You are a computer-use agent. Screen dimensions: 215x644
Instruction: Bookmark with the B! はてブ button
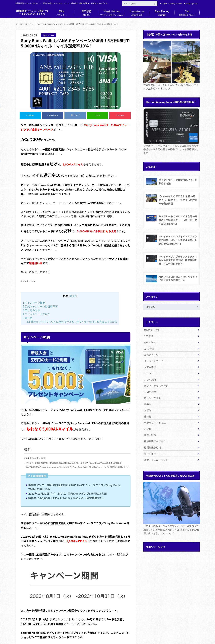75,116
